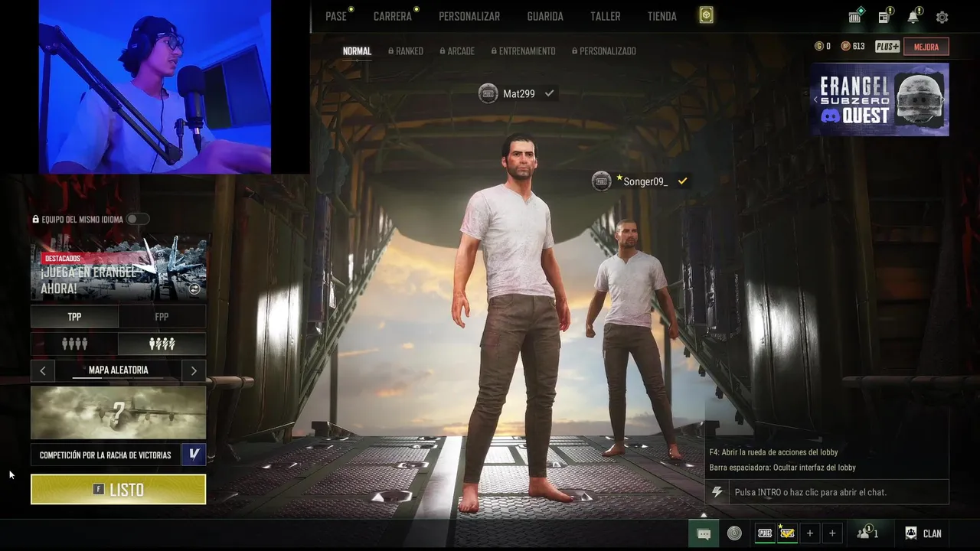Click the Barra espaciadora hide interface hint

782,468
